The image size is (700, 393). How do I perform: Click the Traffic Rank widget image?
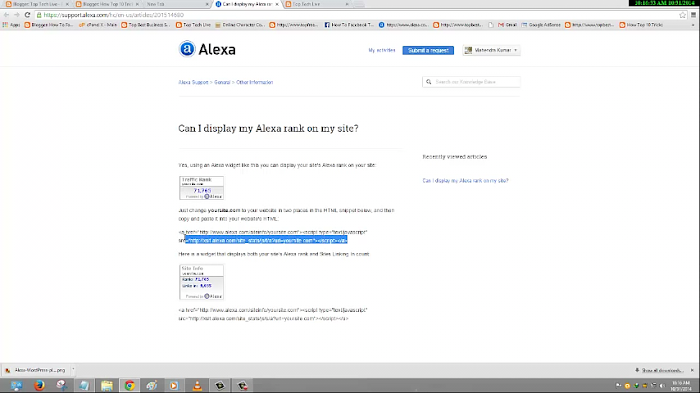pyautogui.click(x=201, y=188)
